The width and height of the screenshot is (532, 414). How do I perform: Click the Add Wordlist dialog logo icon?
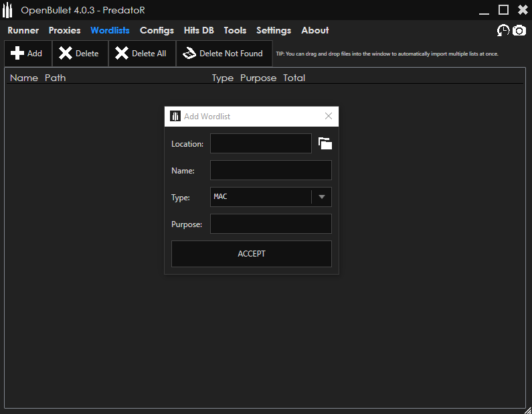[175, 116]
